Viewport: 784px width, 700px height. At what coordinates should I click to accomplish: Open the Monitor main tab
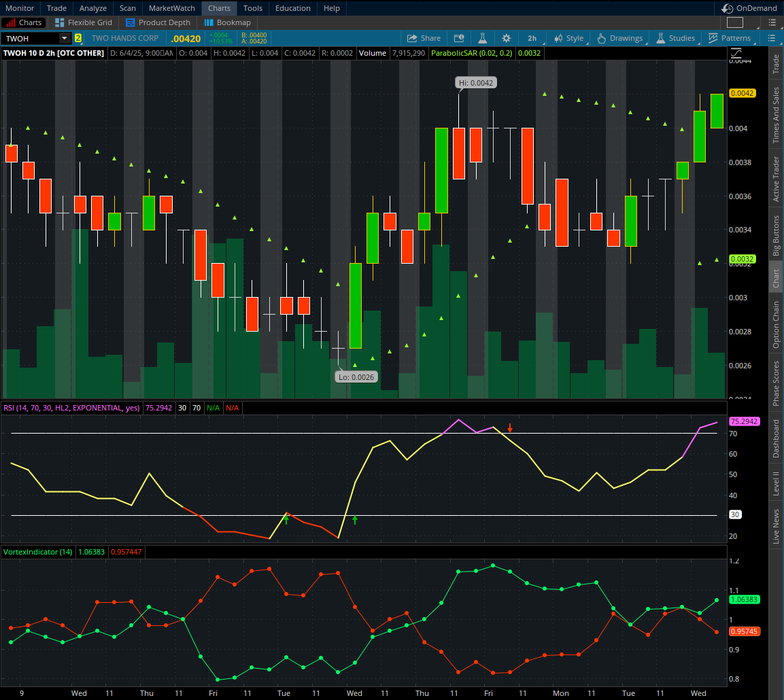(x=20, y=8)
